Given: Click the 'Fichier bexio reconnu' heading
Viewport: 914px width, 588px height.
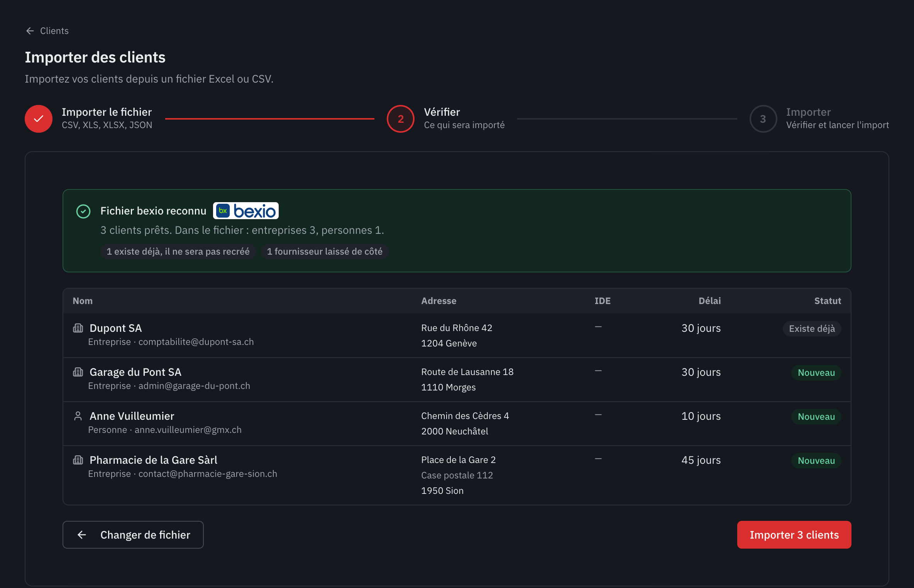Looking at the screenshot, I should click(x=153, y=211).
